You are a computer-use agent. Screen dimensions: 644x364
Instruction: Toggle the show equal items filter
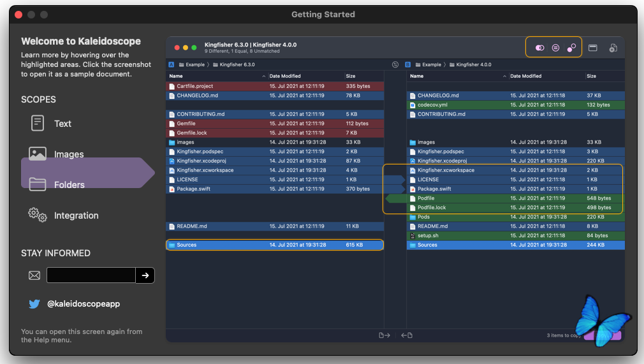point(555,48)
